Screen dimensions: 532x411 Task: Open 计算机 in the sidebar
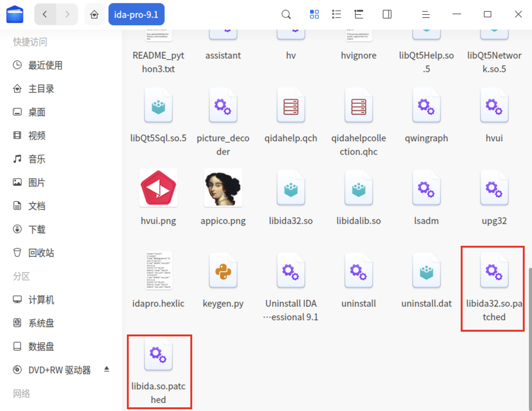click(41, 300)
